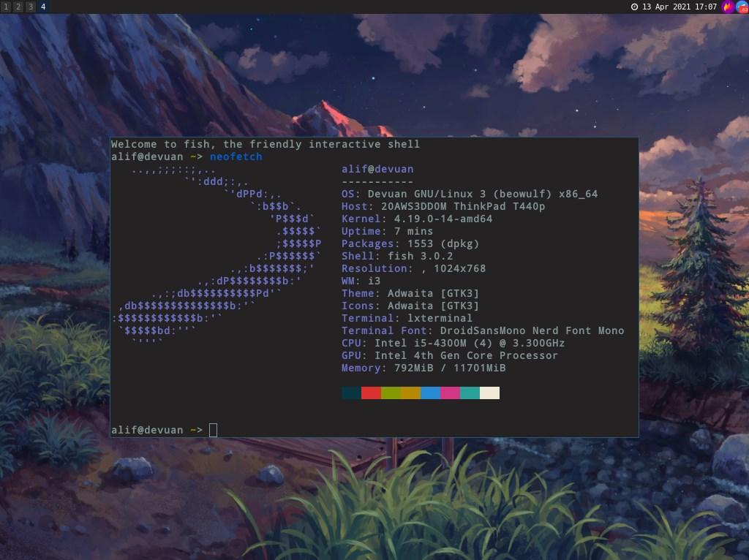The width and height of the screenshot is (749, 560).
Task: Click the magenta pink neofetch color block
Action: [450, 393]
